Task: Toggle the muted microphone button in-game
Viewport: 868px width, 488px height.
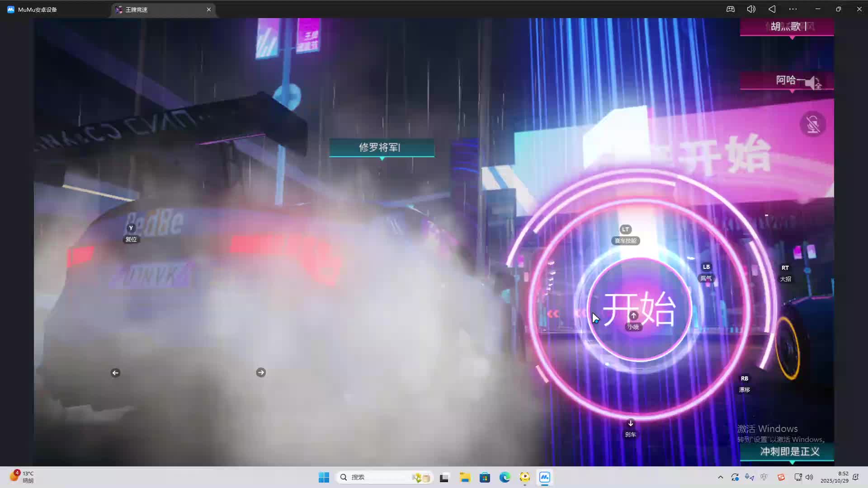Action: click(813, 124)
